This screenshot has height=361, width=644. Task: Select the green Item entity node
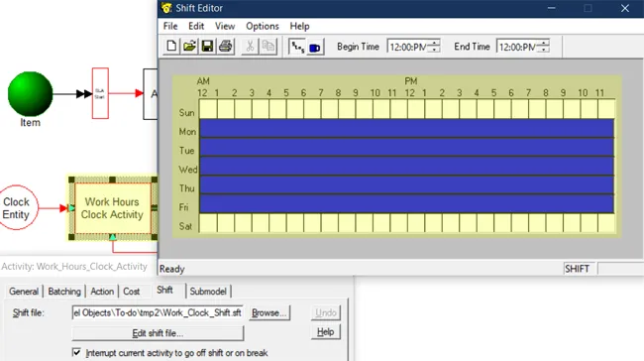click(x=30, y=94)
